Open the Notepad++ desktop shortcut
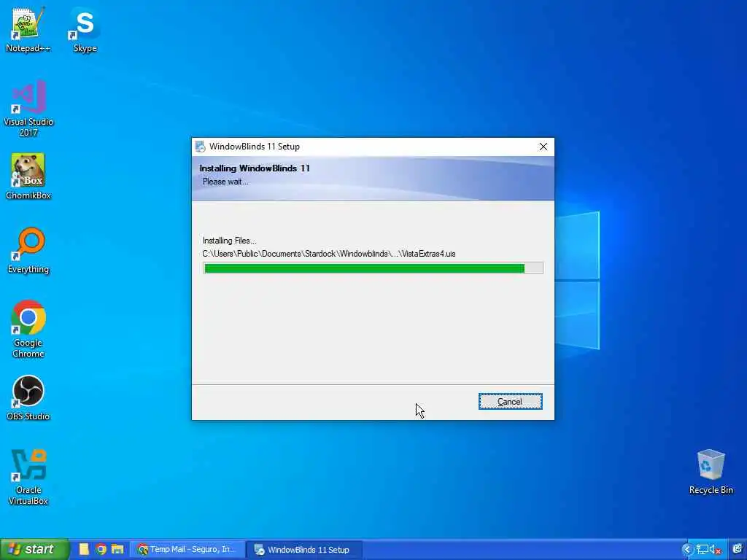Screen dimensions: 747x560 pos(28,29)
